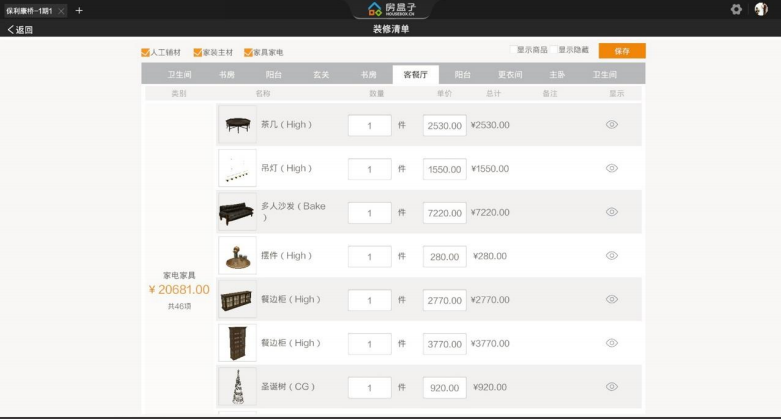
Task: Click the 备注 column header
Action: [550, 93]
